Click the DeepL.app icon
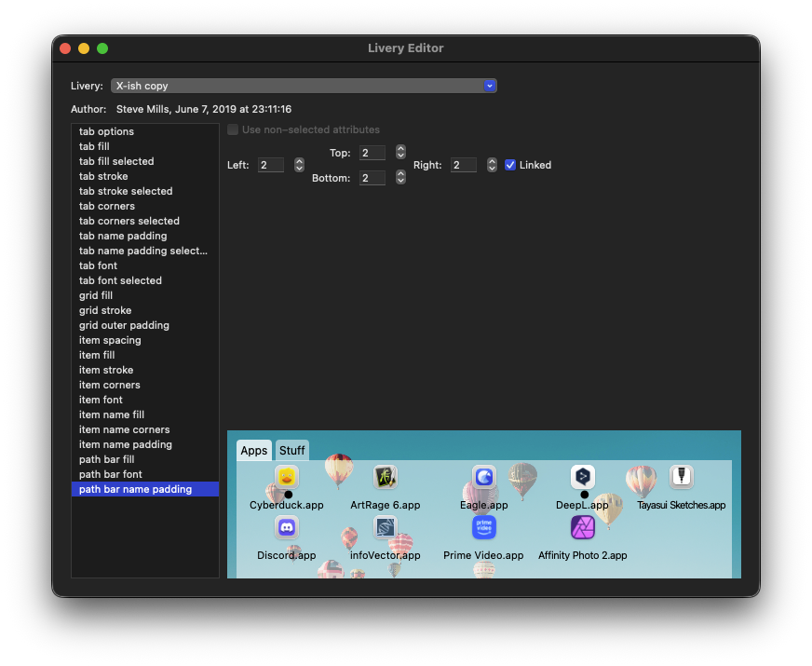This screenshot has width=812, height=666. point(583,477)
